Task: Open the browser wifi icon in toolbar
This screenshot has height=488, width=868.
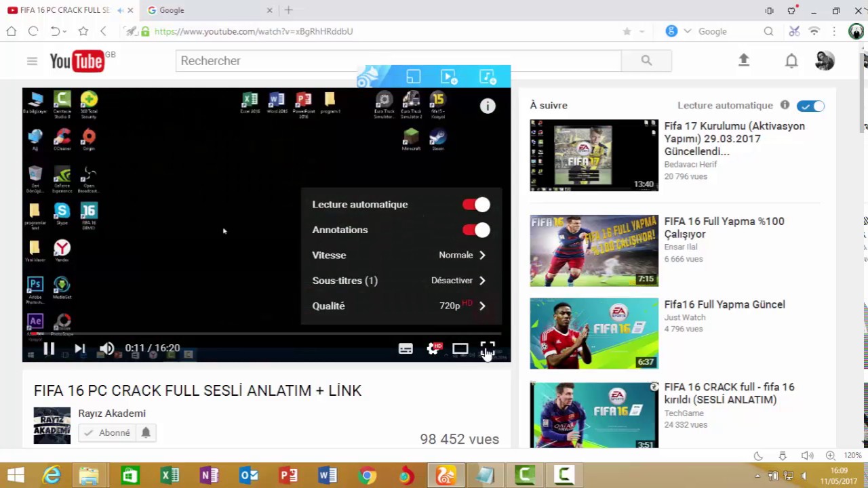Action: (814, 31)
